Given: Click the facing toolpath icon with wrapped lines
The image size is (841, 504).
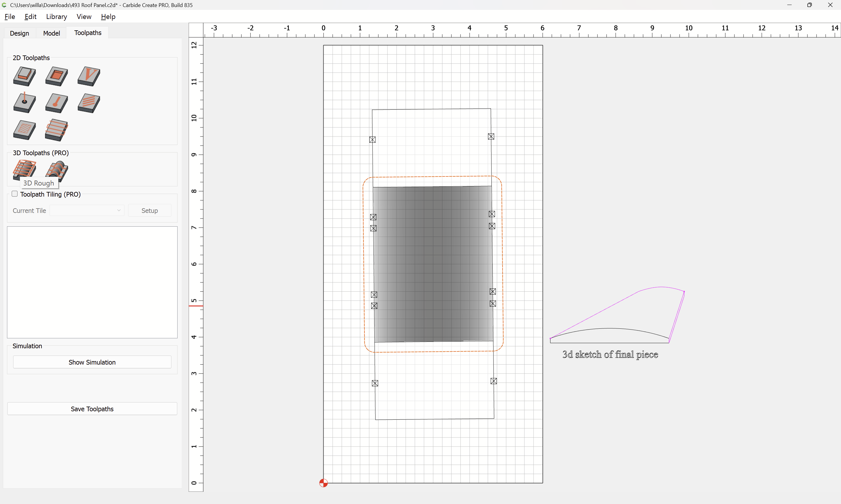Looking at the screenshot, I should tap(56, 130).
